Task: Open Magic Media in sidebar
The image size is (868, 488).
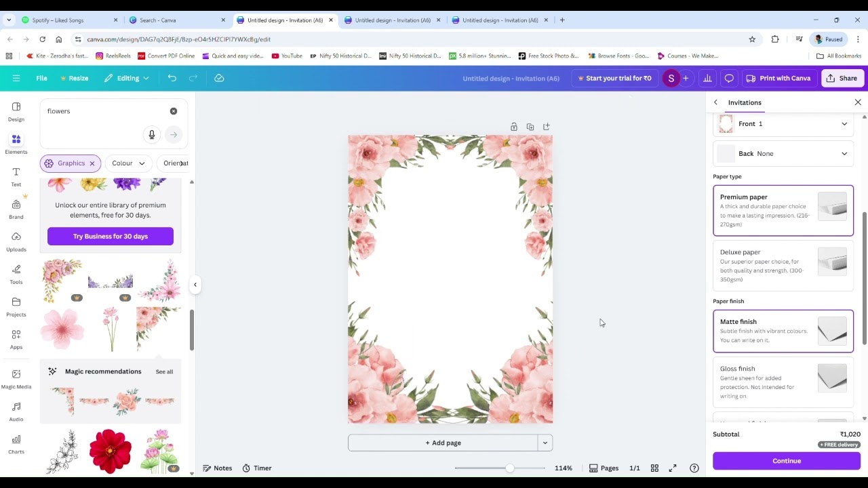Action: coord(16,380)
